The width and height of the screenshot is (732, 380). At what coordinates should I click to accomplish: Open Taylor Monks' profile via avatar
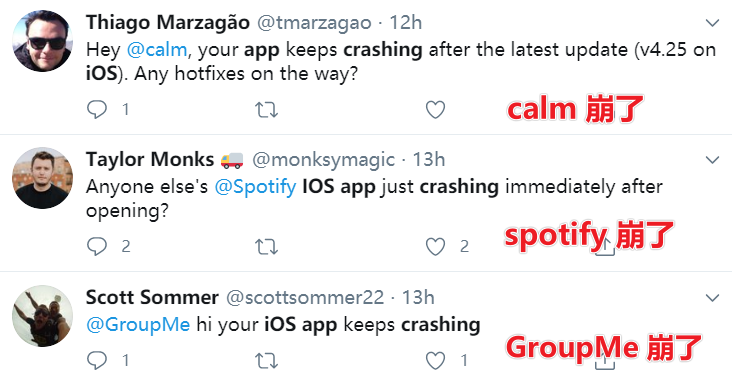point(42,178)
